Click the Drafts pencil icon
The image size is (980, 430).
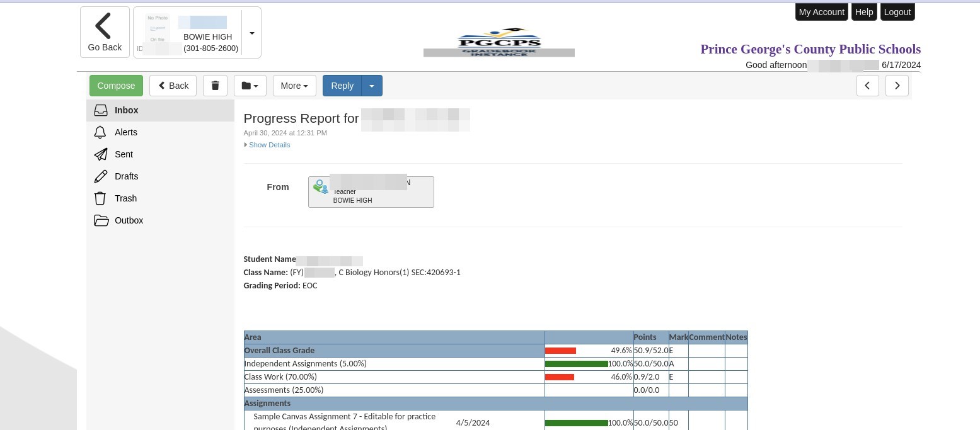tap(101, 176)
